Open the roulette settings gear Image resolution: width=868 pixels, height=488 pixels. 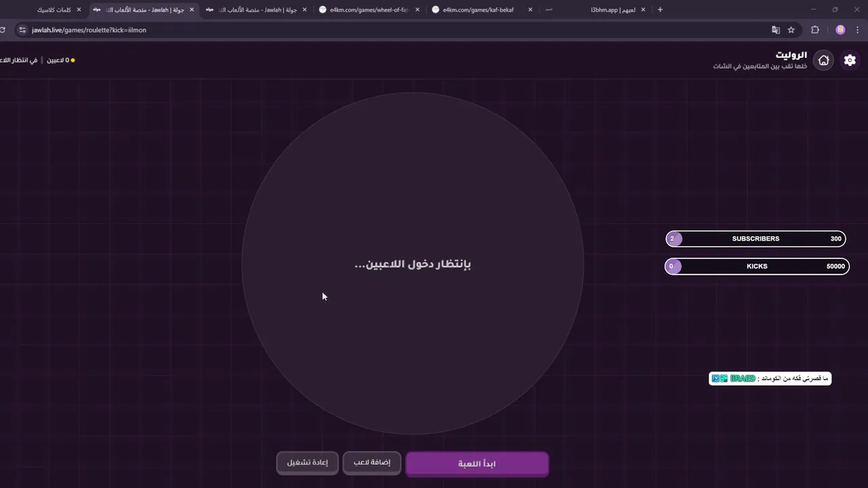coord(850,60)
